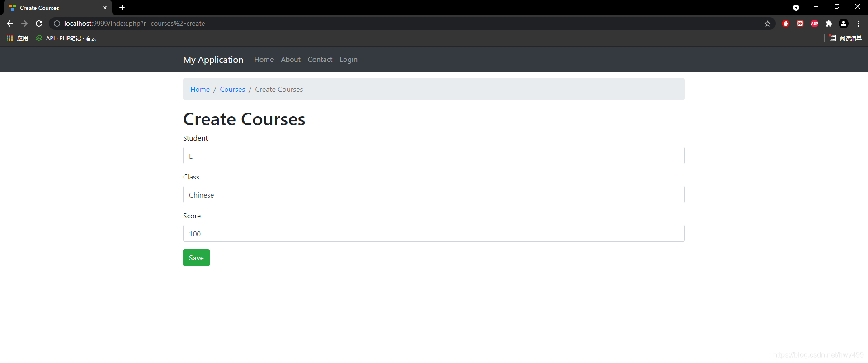View site information icon in address bar
Image resolution: width=868 pixels, height=363 pixels.
click(x=57, y=24)
